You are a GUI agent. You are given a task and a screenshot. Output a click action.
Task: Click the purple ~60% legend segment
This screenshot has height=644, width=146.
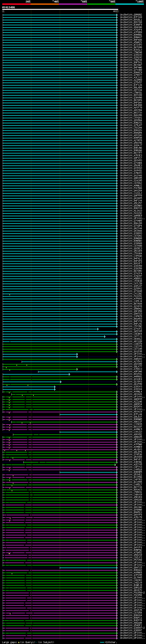pos(73,4)
